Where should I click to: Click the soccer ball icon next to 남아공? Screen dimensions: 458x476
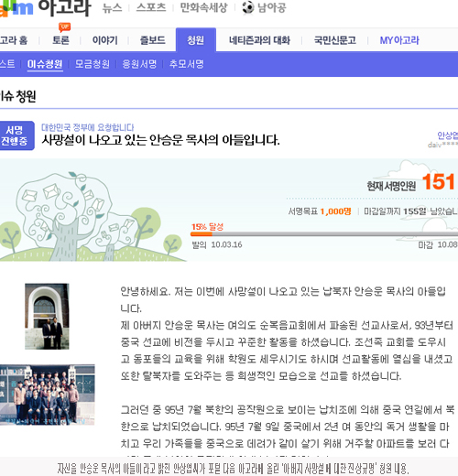[248, 7]
